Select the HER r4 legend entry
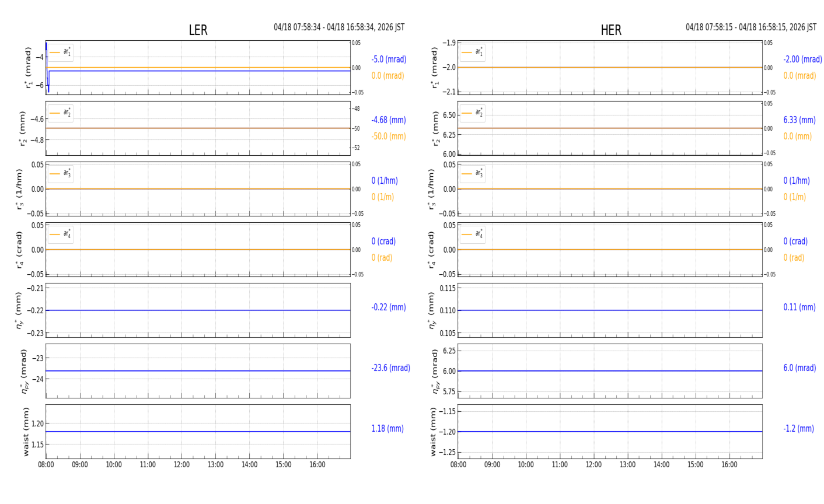Image resolution: width=824 pixels, height=504 pixels. tap(472, 234)
